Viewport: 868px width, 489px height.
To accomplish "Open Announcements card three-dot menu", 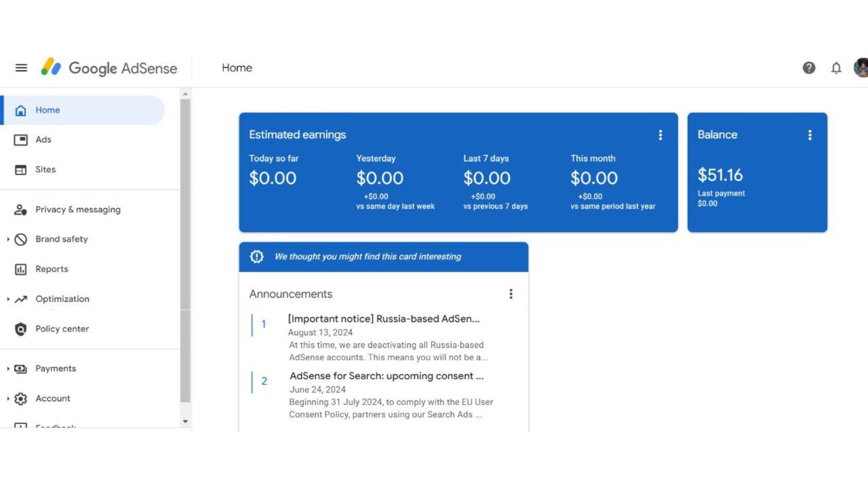I will (511, 294).
